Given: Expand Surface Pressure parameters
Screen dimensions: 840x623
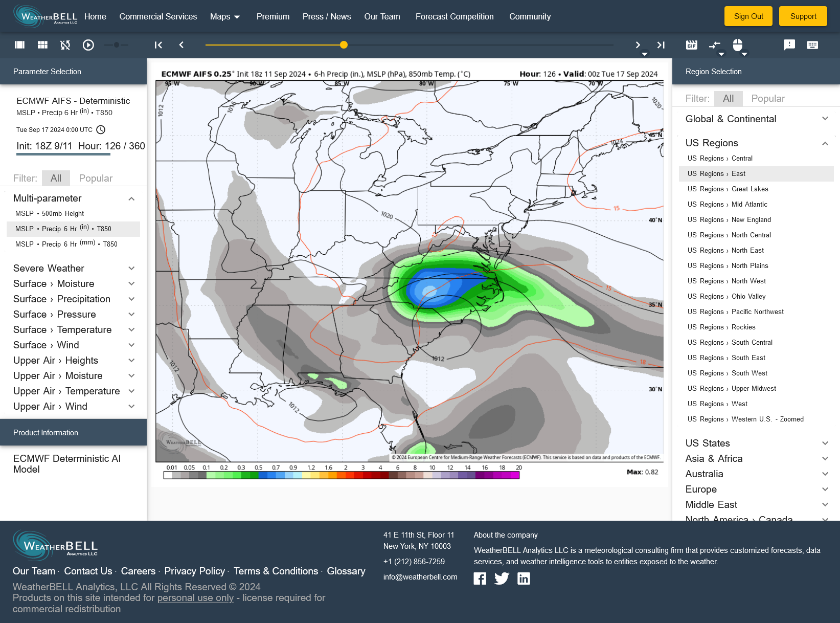Looking at the screenshot, I should click(73, 315).
